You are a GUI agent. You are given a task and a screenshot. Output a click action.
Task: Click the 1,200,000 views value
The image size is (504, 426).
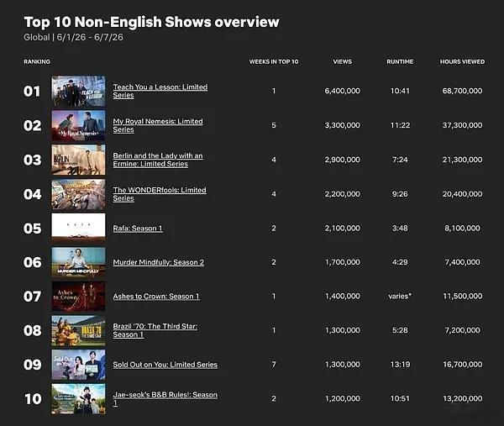coord(343,399)
